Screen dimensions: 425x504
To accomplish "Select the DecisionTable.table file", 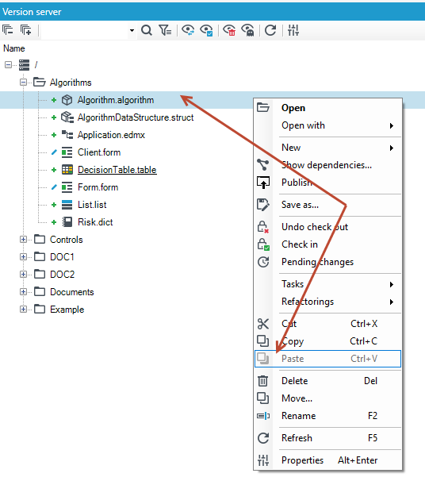I will pyautogui.click(x=117, y=170).
